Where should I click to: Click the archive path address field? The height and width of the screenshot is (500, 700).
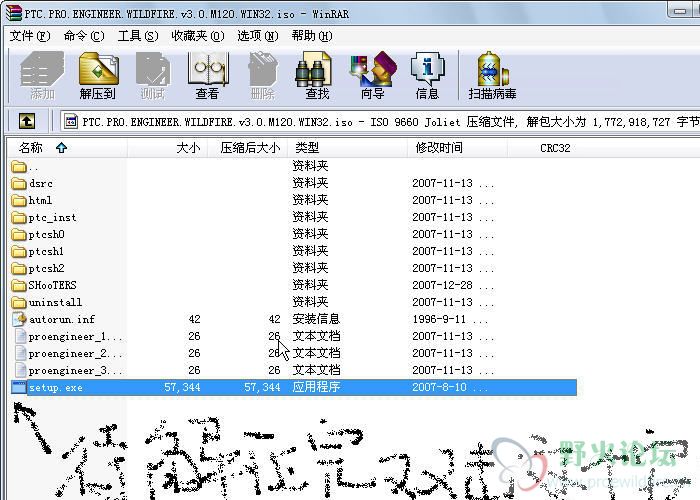[380, 121]
